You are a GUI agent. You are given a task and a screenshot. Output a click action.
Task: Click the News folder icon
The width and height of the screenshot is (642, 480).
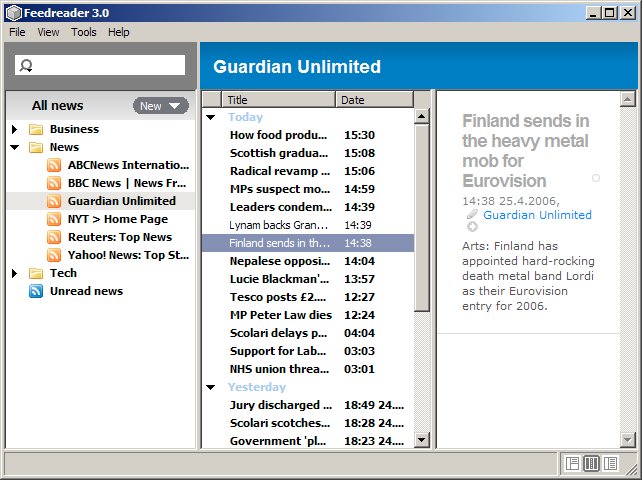[x=36, y=147]
